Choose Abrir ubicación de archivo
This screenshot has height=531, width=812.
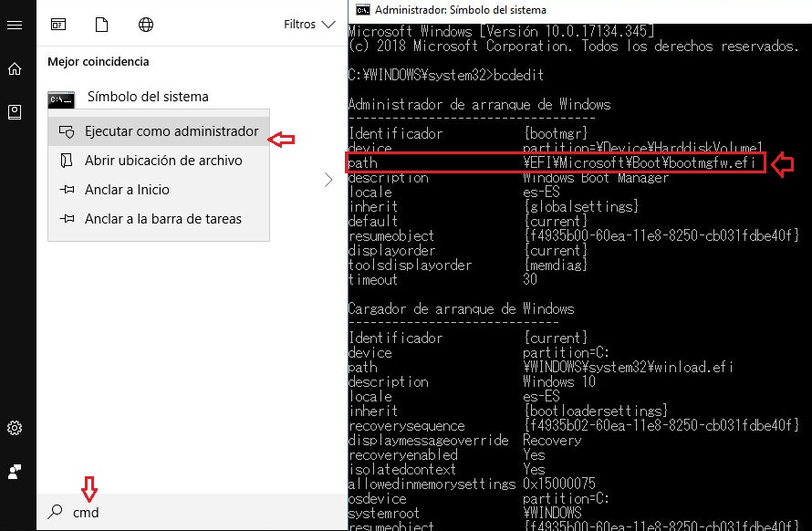(159, 161)
